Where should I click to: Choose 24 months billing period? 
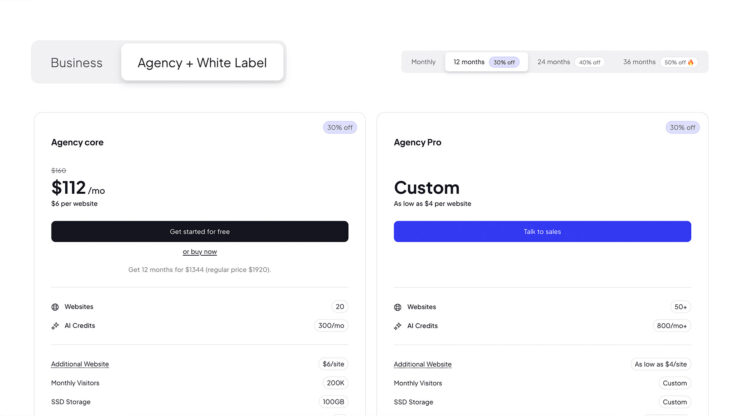[x=570, y=62]
